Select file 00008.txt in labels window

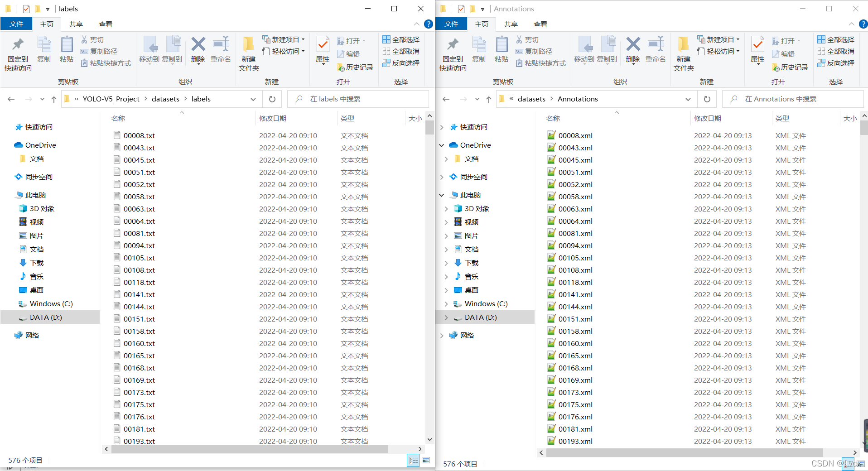pyautogui.click(x=139, y=136)
